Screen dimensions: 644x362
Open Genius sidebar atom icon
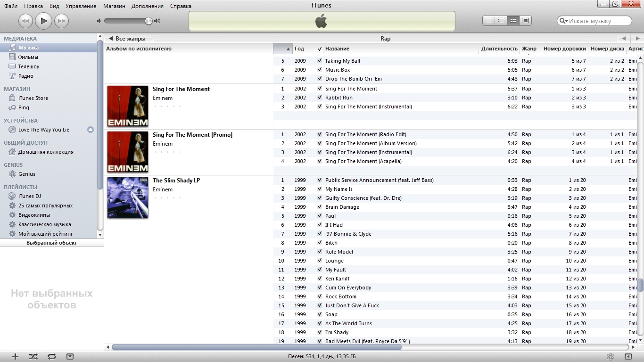[610, 357]
